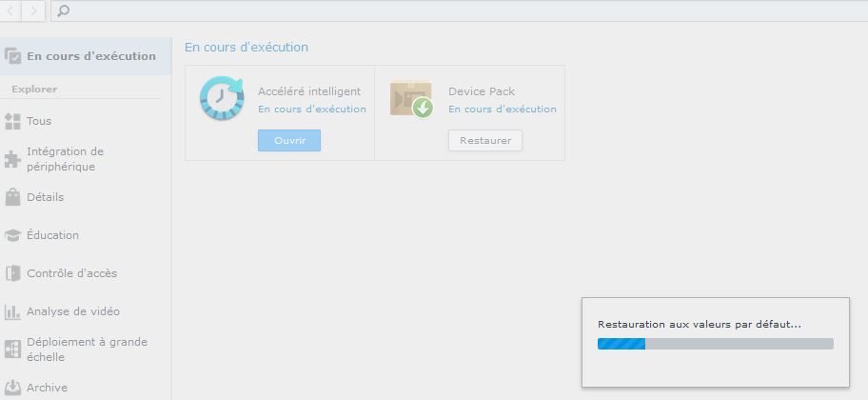Click the Restauration aux valeurs par défaut text

point(700,325)
